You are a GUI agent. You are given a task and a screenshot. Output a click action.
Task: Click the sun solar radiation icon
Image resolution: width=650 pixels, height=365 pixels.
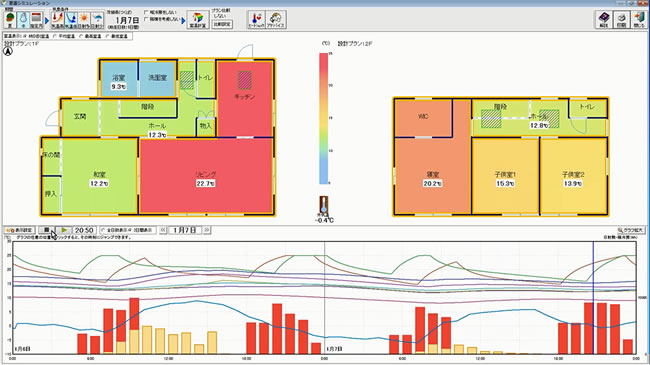[x=84, y=19]
